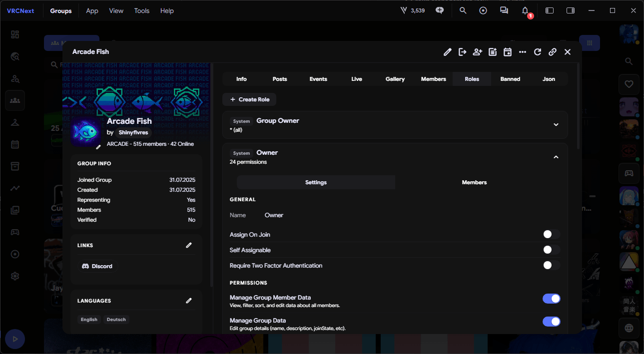Click the small pencil on group avatar
This screenshot has width=644, height=354.
[x=98, y=147]
